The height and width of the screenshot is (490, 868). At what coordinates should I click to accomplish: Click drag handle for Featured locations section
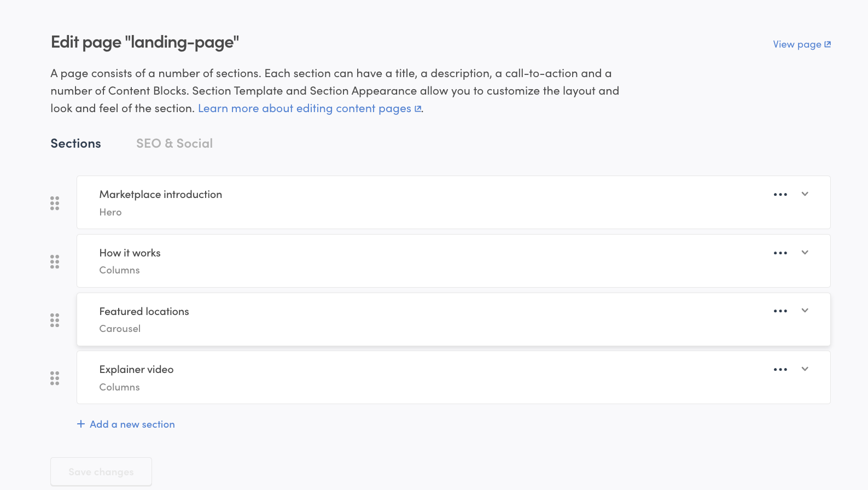55,320
